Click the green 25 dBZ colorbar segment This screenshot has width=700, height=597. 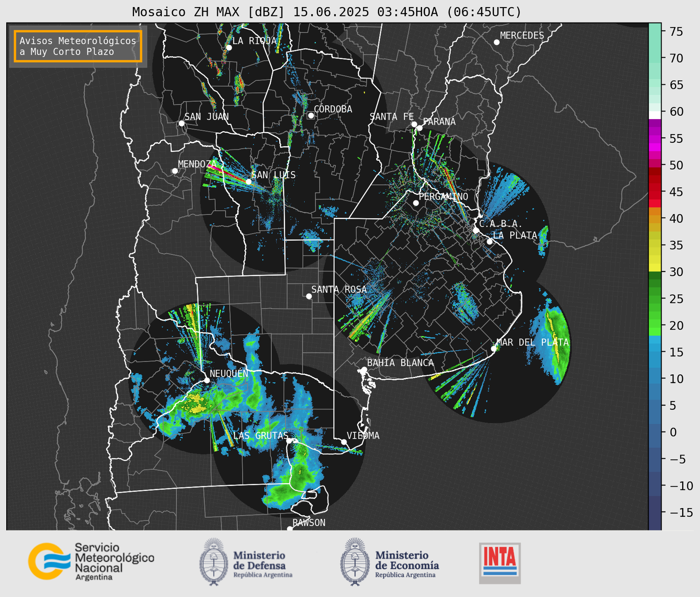tap(655, 299)
